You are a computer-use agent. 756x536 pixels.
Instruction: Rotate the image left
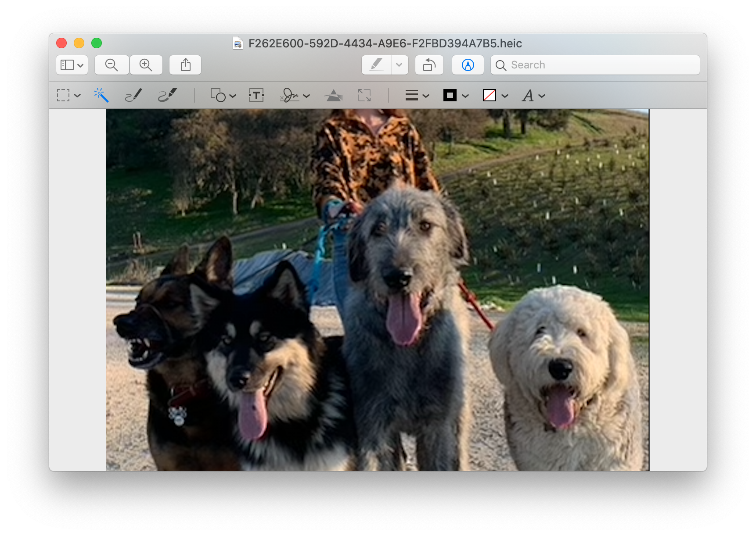[429, 65]
